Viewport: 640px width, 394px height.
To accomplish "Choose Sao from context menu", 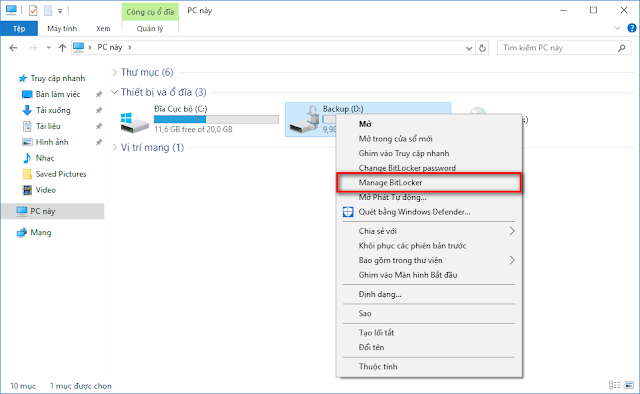I will (429, 313).
